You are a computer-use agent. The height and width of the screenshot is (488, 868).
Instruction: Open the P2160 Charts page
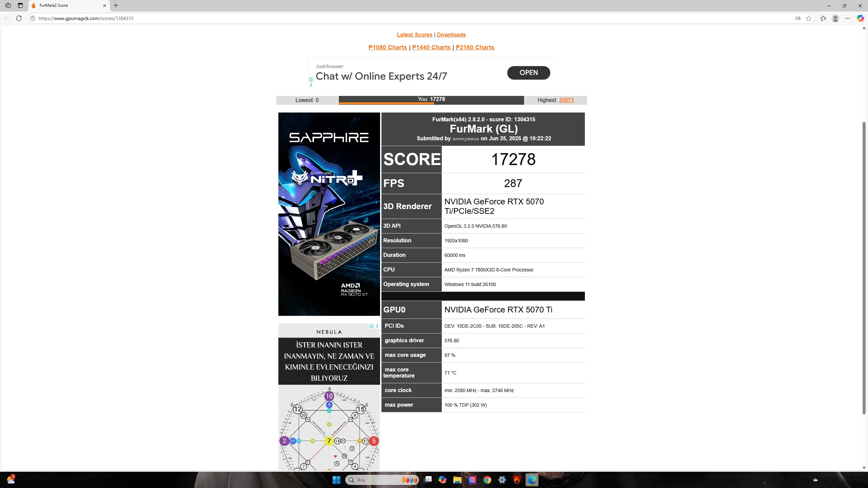pos(475,47)
